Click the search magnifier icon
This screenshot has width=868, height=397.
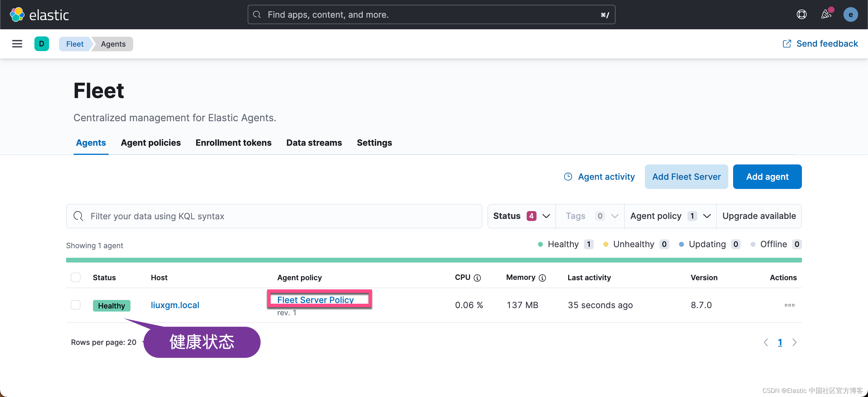pyautogui.click(x=256, y=15)
